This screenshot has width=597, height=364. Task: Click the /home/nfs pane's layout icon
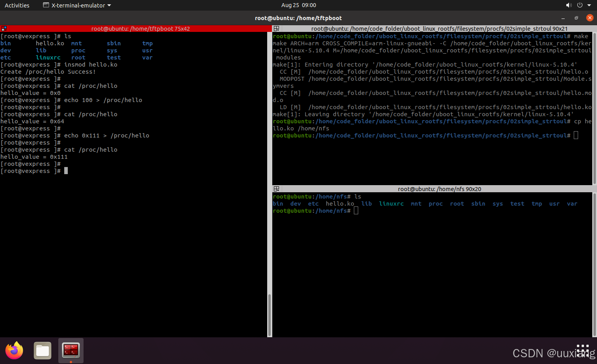click(276, 189)
